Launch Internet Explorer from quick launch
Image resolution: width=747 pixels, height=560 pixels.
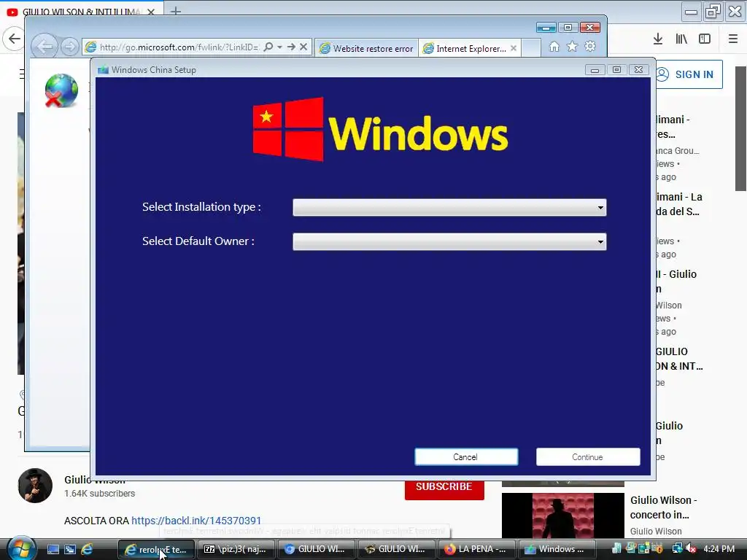tap(88, 549)
